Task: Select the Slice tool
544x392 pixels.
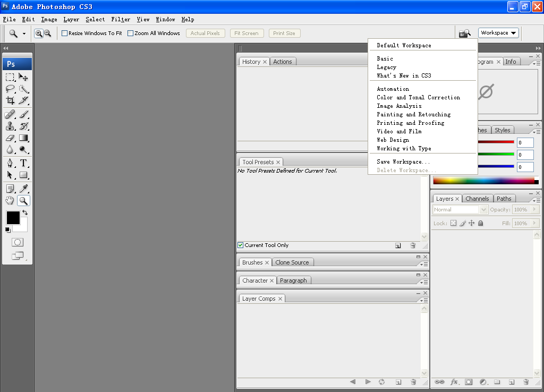Action: (23, 100)
